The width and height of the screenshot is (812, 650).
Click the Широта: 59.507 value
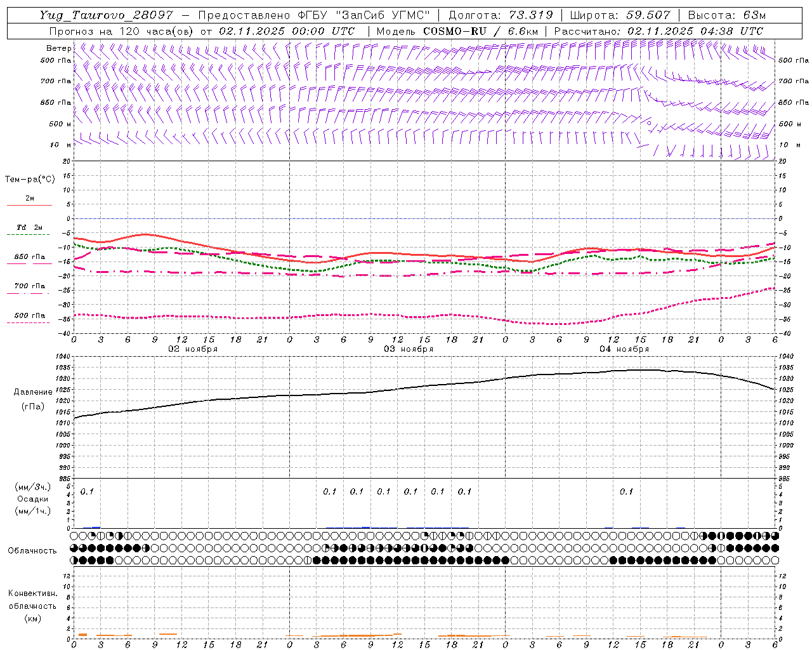[620, 15]
